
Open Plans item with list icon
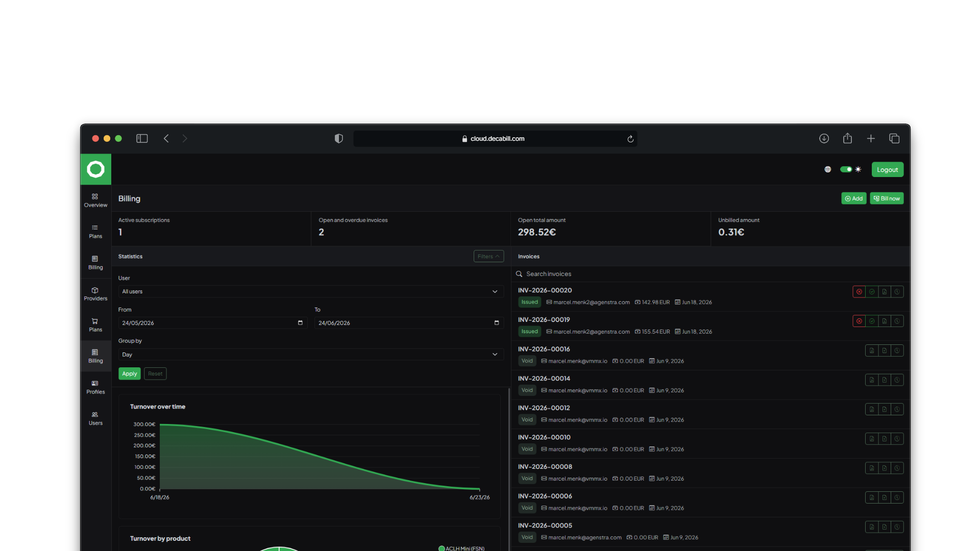click(x=95, y=232)
